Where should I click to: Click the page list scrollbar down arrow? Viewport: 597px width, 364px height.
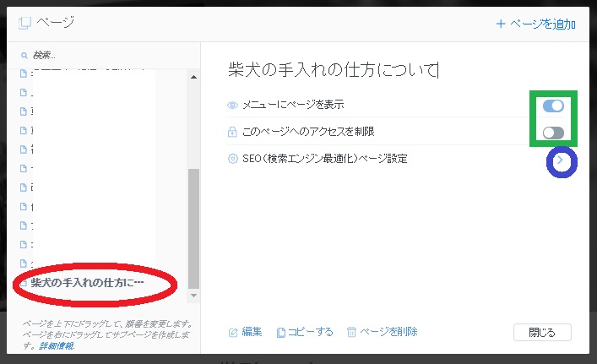[x=193, y=296]
